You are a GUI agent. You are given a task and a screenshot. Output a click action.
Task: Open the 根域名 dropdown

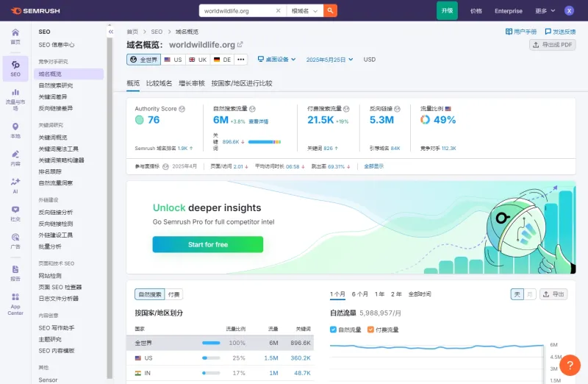click(305, 10)
